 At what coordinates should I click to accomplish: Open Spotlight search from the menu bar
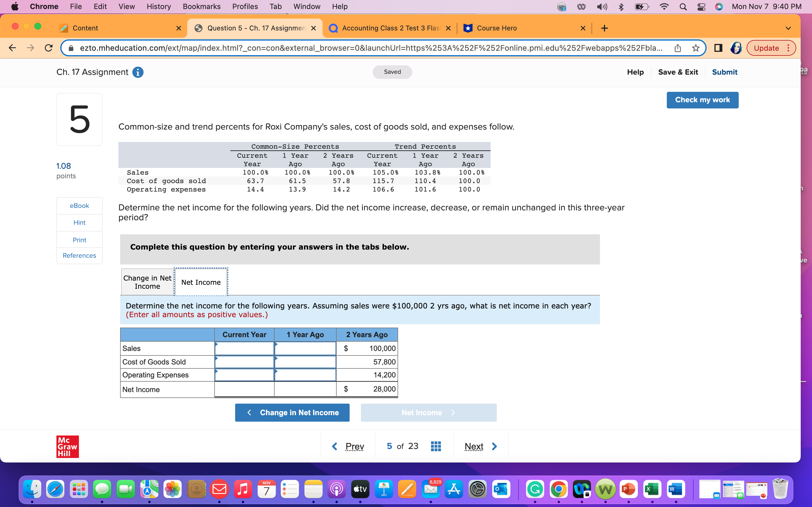(684, 6)
